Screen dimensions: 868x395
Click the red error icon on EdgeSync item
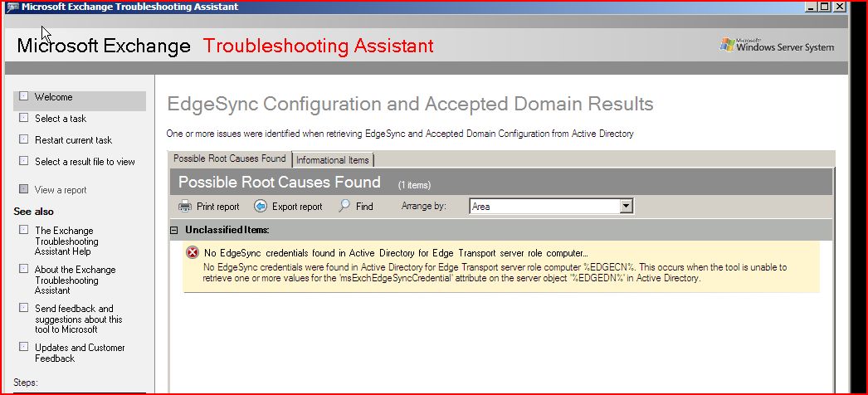coord(193,253)
